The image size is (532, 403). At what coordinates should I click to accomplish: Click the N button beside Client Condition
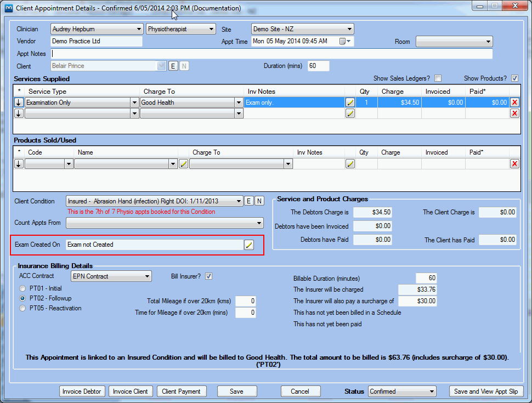(259, 201)
